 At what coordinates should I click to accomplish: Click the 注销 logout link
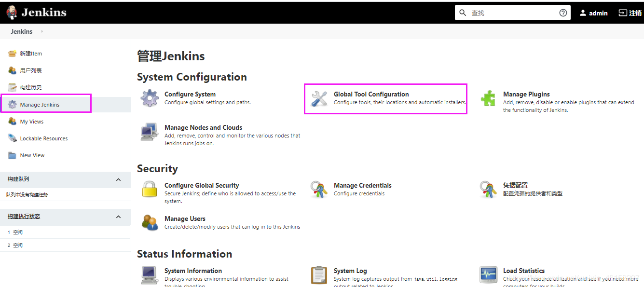[x=630, y=13]
